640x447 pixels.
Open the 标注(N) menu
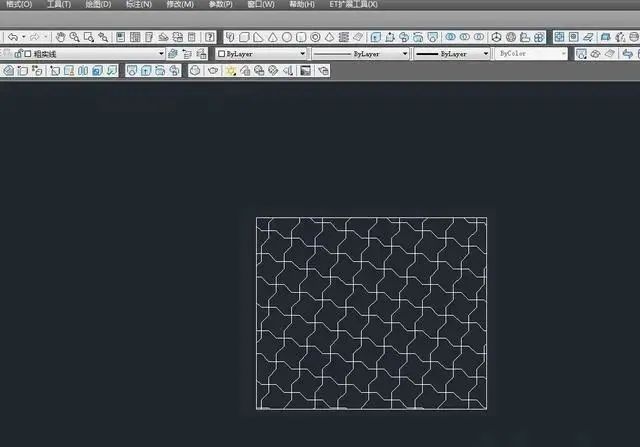click(x=139, y=4)
